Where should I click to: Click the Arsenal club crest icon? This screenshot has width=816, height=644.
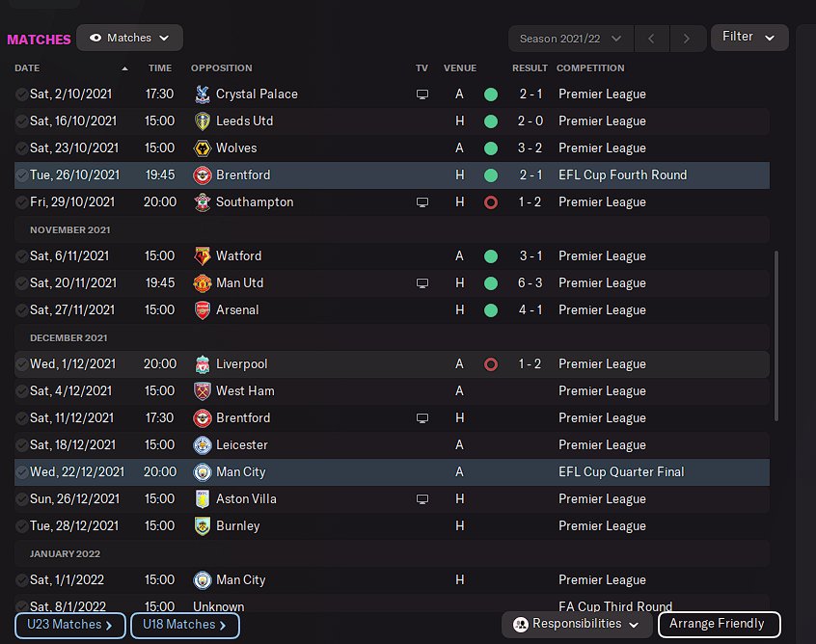click(x=203, y=310)
